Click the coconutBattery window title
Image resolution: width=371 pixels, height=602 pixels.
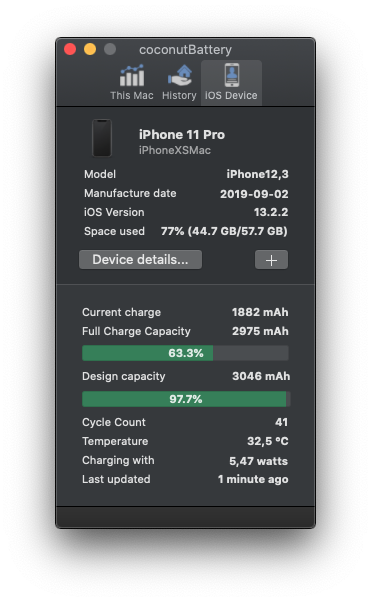186,50
